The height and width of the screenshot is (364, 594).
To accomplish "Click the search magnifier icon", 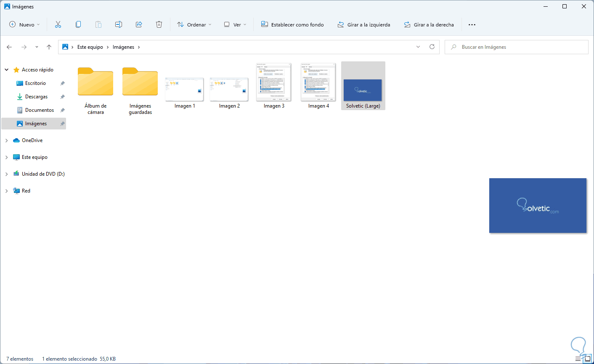I will coord(453,47).
